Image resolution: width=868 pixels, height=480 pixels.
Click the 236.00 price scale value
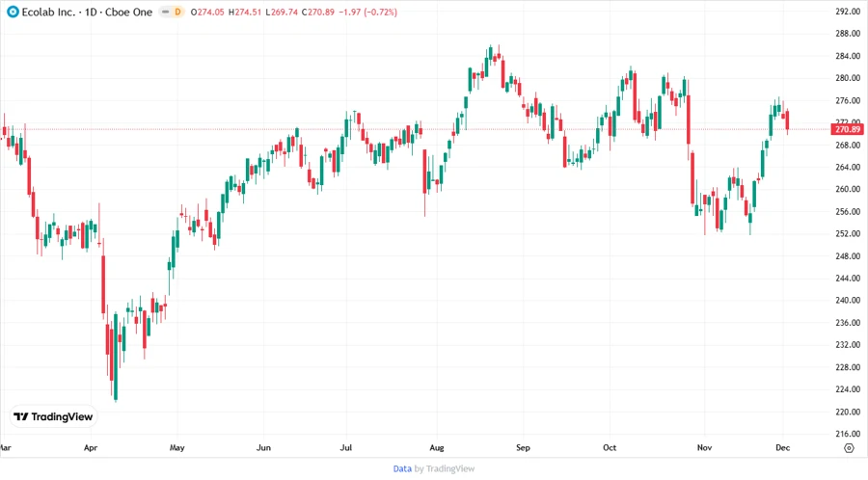pyautogui.click(x=848, y=322)
